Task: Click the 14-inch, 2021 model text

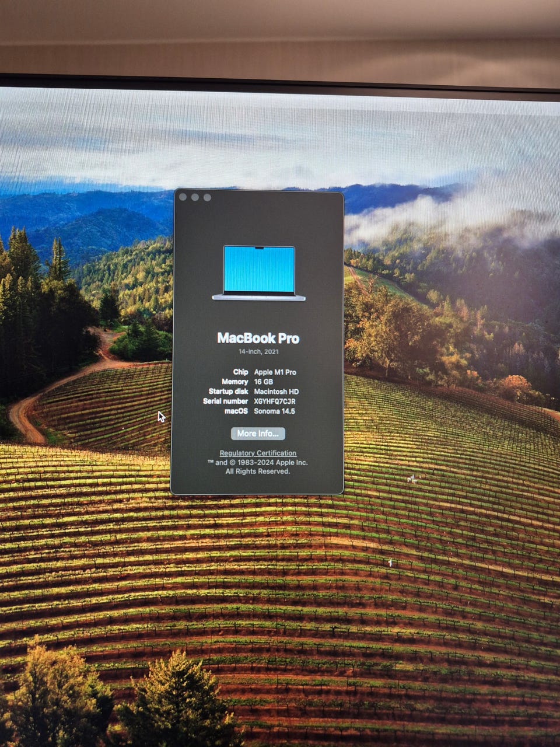Action: (x=258, y=352)
